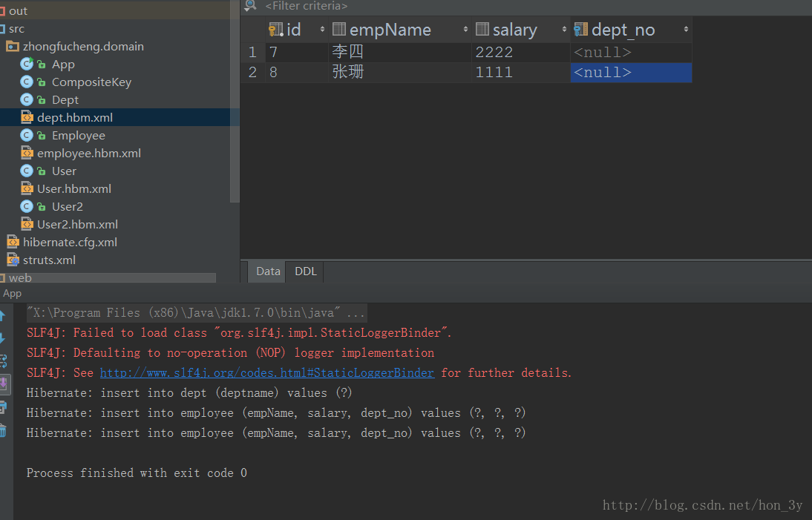812x520 pixels.
Task: Click the filter criteria search icon
Action: 251,6
